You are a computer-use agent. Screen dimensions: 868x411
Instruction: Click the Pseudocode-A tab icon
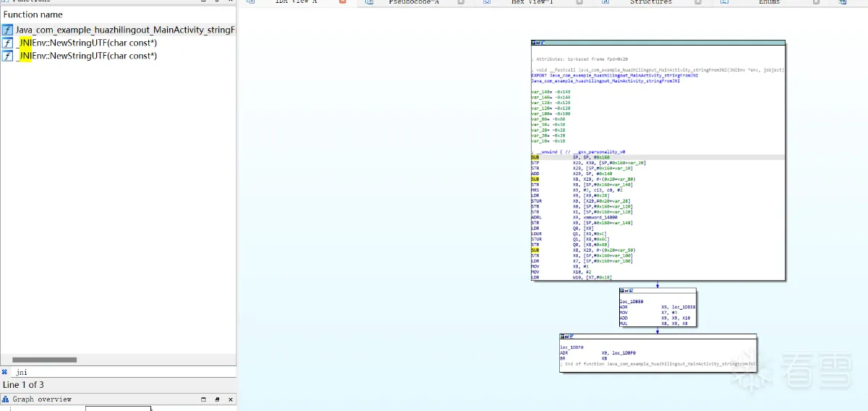(x=369, y=2)
